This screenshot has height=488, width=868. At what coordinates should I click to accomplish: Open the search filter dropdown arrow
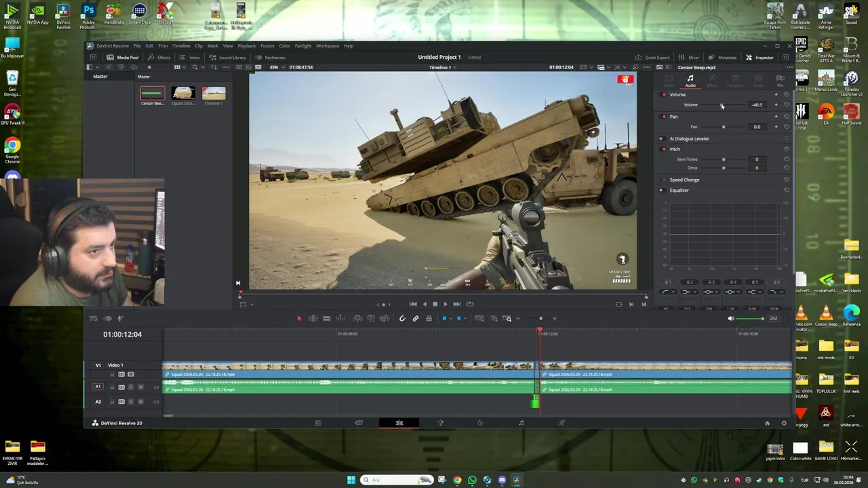(203, 67)
